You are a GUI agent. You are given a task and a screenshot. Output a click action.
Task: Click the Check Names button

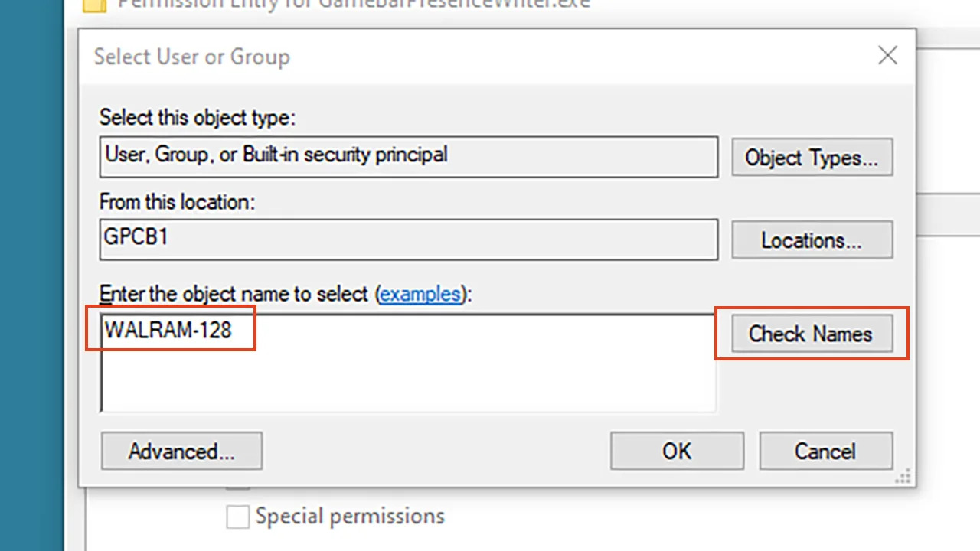pos(812,334)
